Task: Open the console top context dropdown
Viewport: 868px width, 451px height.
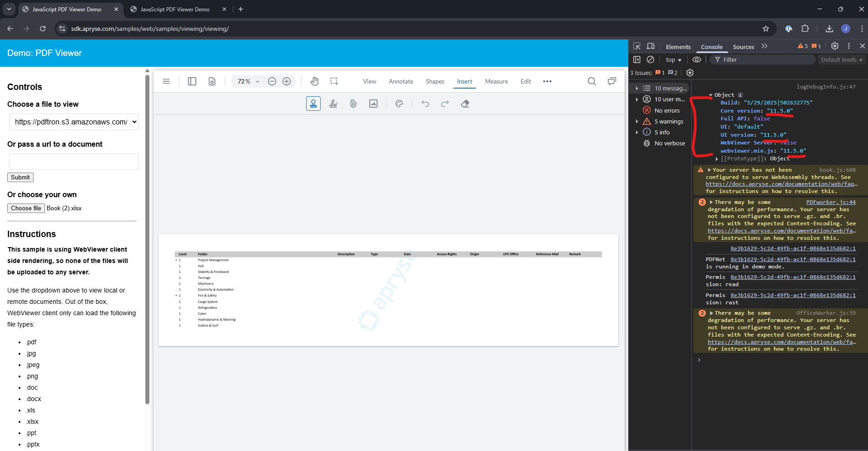Action: point(674,59)
